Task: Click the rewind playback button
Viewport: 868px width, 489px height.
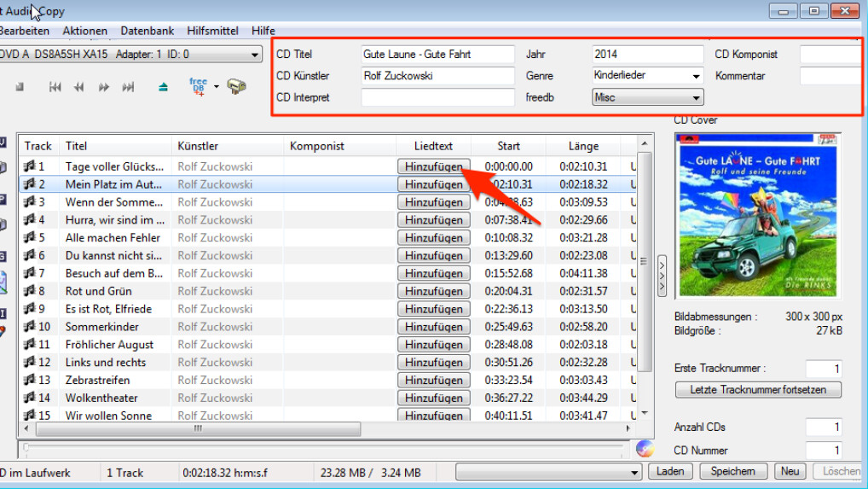Action: (79, 87)
